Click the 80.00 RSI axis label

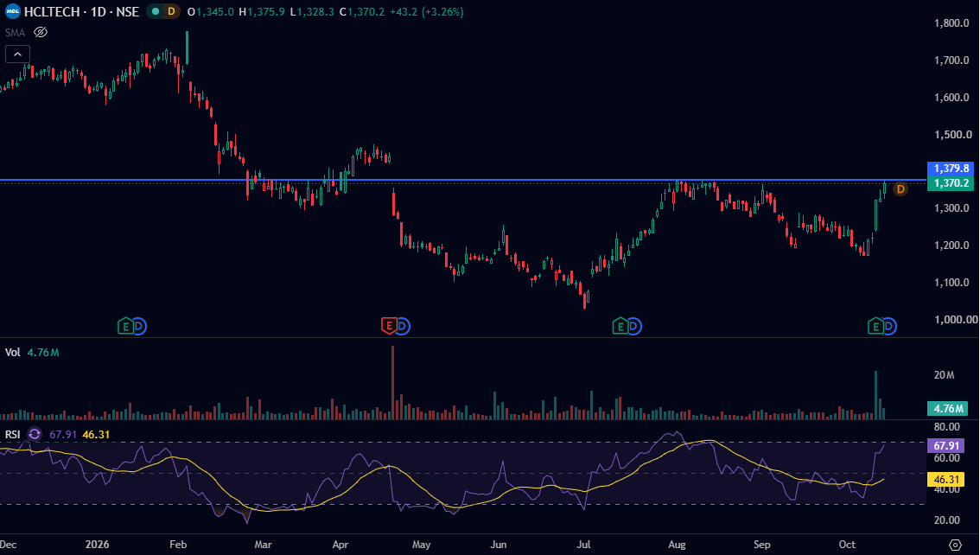(x=947, y=427)
